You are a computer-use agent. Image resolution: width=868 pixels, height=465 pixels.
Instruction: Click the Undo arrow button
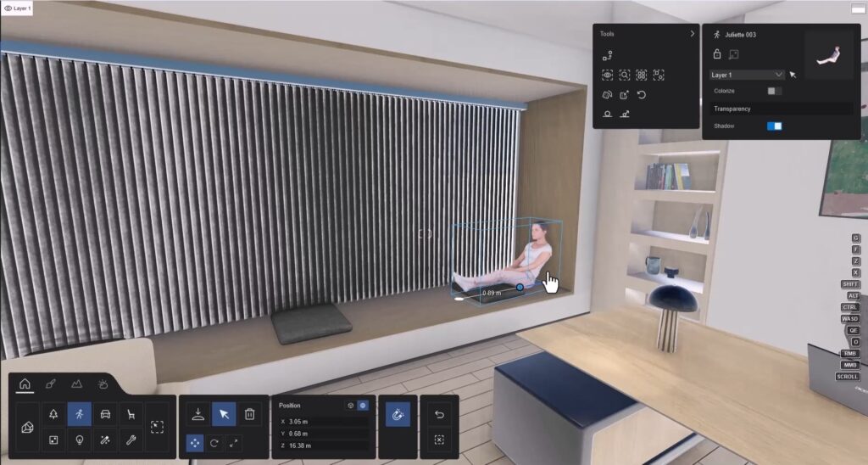point(440,414)
